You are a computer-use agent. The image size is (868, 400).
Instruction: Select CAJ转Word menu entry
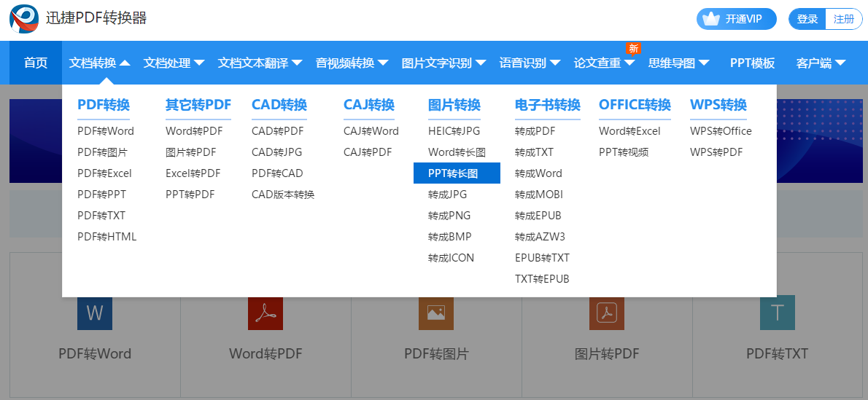point(371,131)
